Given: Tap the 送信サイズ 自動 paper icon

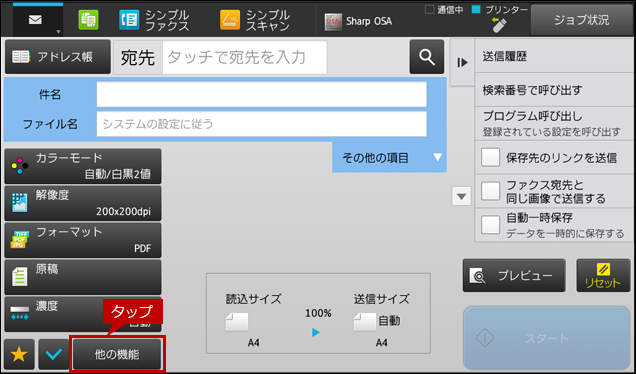Looking at the screenshot, I should coord(365,322).
